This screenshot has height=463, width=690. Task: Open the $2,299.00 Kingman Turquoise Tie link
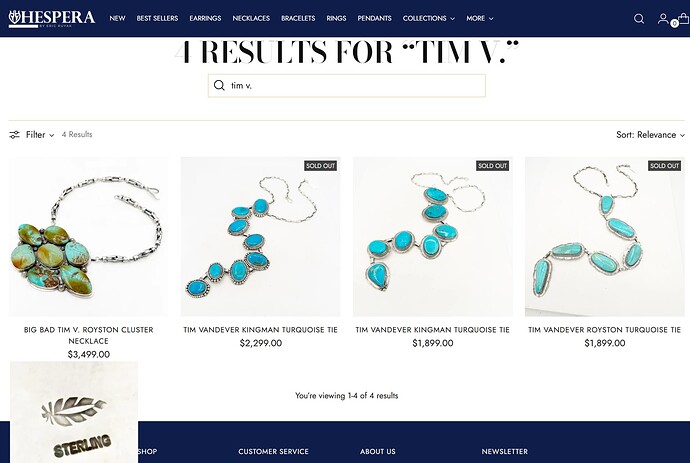pos(261,330)
